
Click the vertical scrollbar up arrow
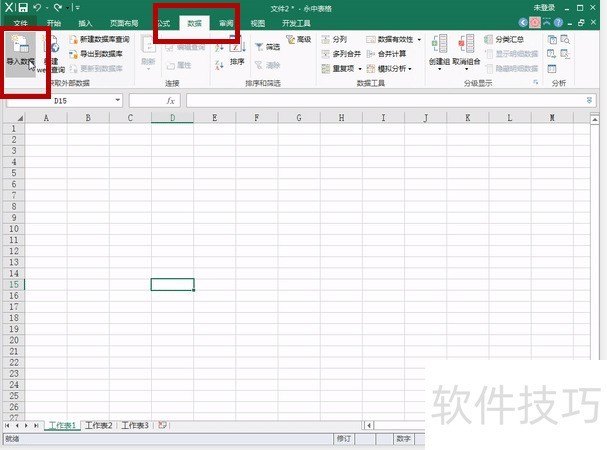coord(595,119)
